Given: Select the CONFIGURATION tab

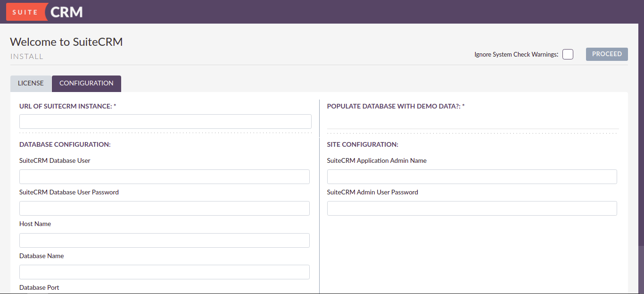Looking at the screenshot, I should (86, 83).
